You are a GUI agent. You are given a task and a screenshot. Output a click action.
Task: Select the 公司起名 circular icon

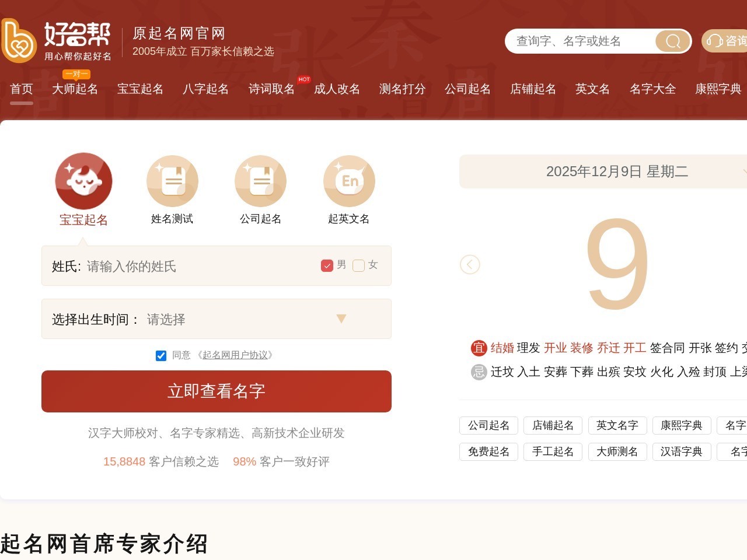click(x=260, y=181)
